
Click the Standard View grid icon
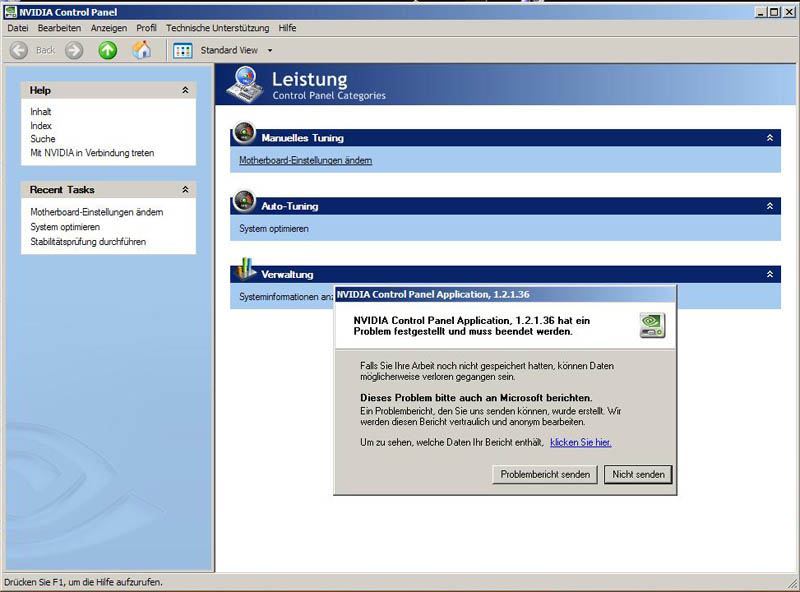click(x=183, y=51)
